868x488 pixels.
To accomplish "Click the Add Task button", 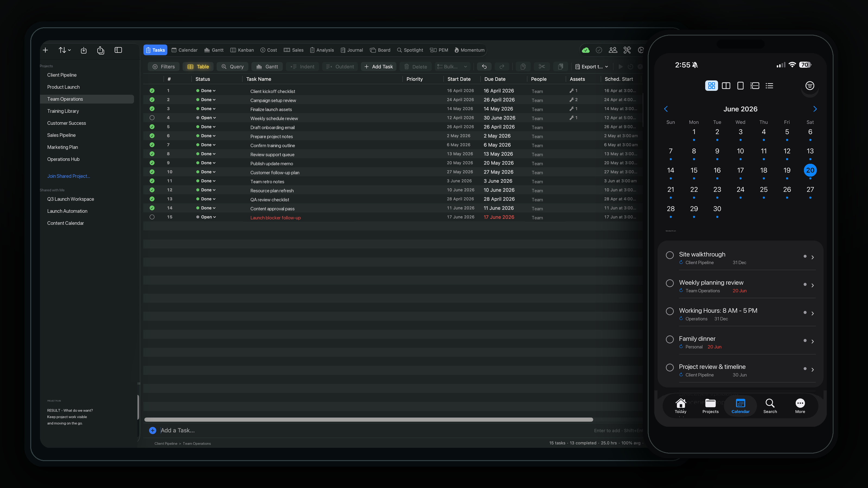I will 379,67.
